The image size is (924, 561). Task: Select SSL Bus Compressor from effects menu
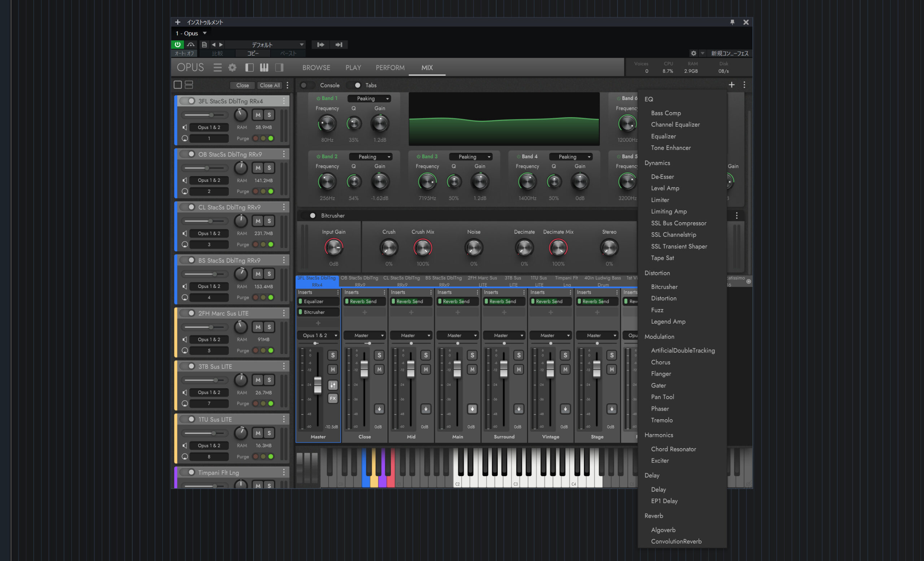[x=679, y=223]
